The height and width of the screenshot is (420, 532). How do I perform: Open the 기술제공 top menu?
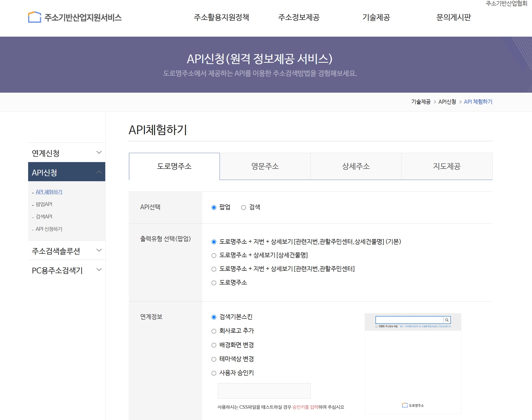376,17
